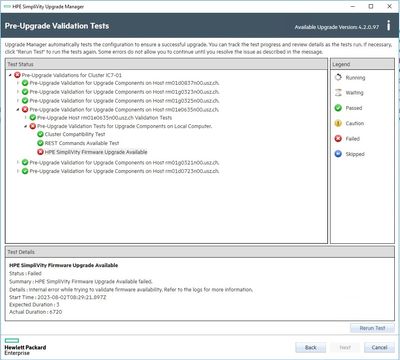Click the passed icon for host rm01g0325n00.usz.ch
400x360 pixels.
click(x=25, y=100)
